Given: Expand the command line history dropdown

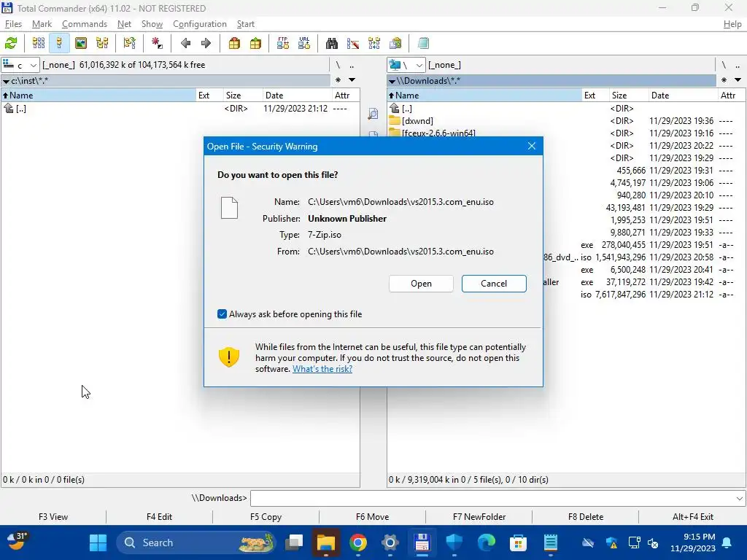Looking at the screenshot, I should pos(740,499).
